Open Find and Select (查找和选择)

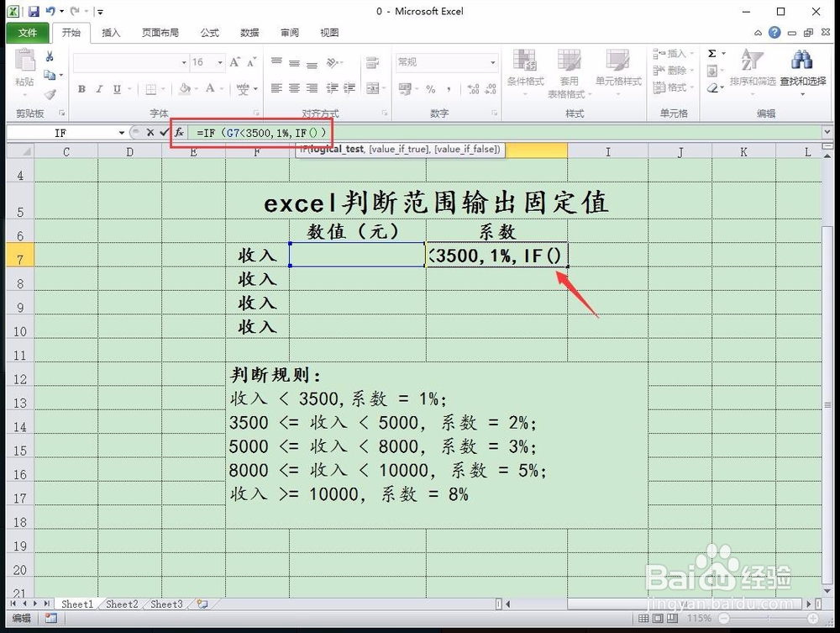coord(802,72)
